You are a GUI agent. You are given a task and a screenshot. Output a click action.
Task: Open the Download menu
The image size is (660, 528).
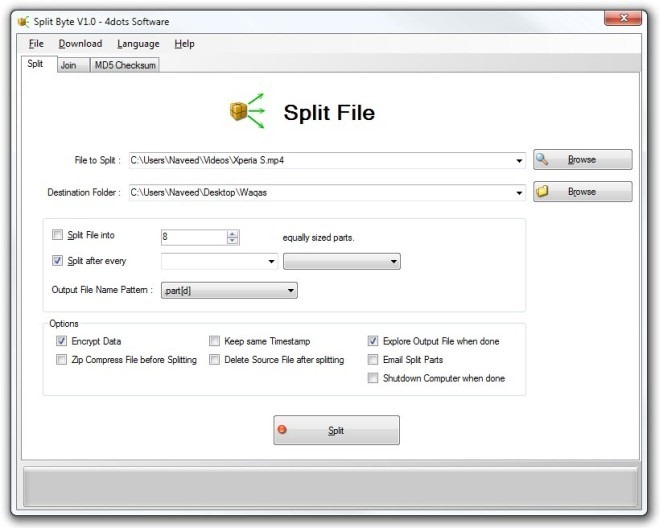(80, 44)
